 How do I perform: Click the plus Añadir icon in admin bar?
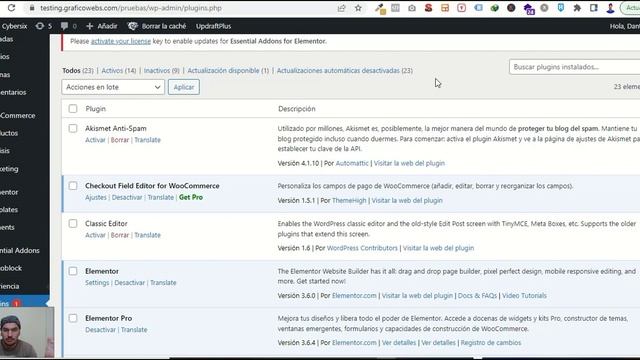point(90,26)
